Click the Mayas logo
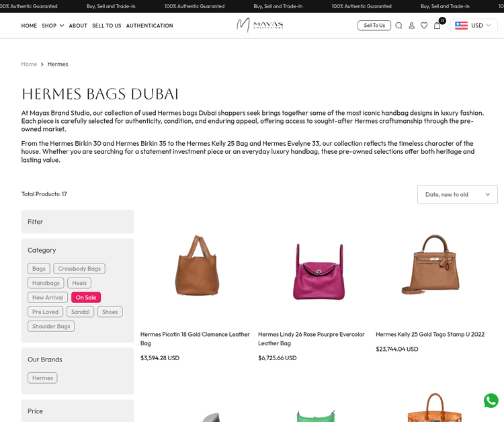The width and height of the screenshot is (504, 422). [x=259, y=25]
